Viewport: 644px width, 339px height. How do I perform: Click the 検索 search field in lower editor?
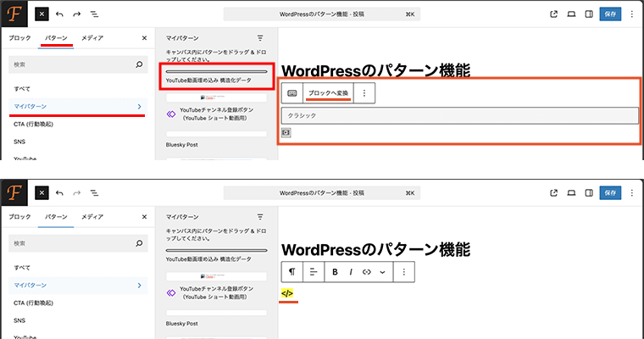78,243
